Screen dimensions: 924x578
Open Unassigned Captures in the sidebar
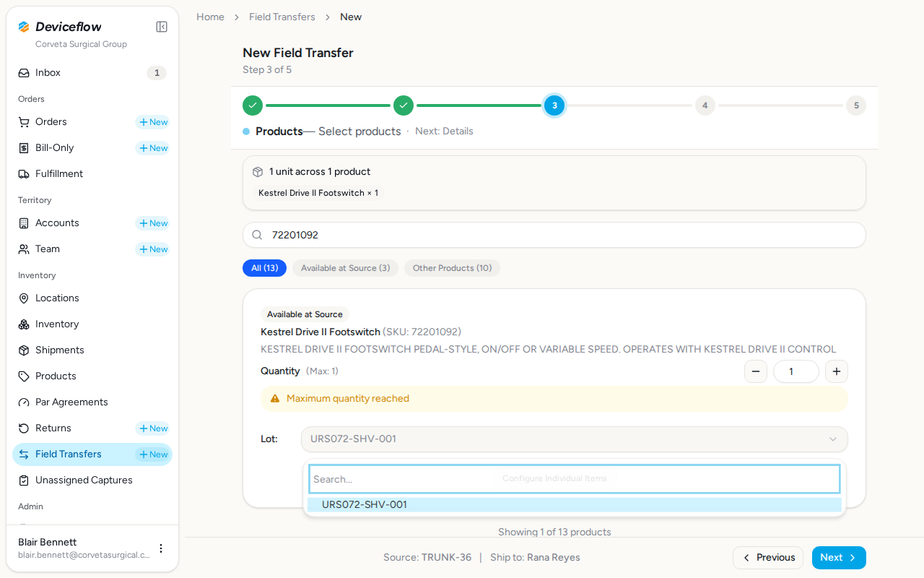(92, 480)
